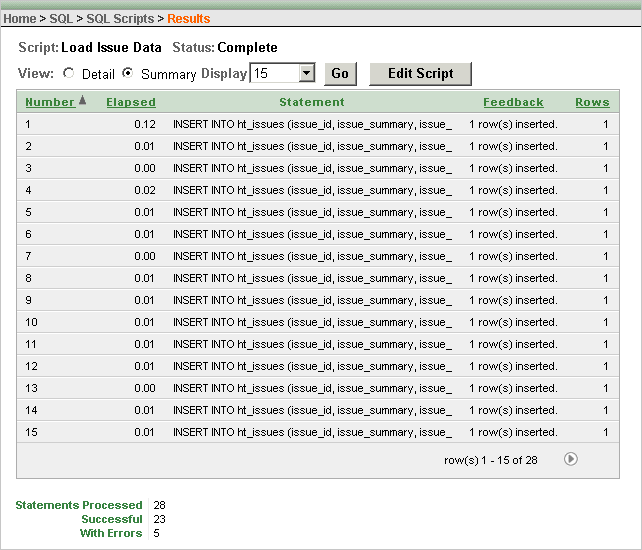Select the Detail view radio button
The image size is (642, 550).
tap(68, 74)
